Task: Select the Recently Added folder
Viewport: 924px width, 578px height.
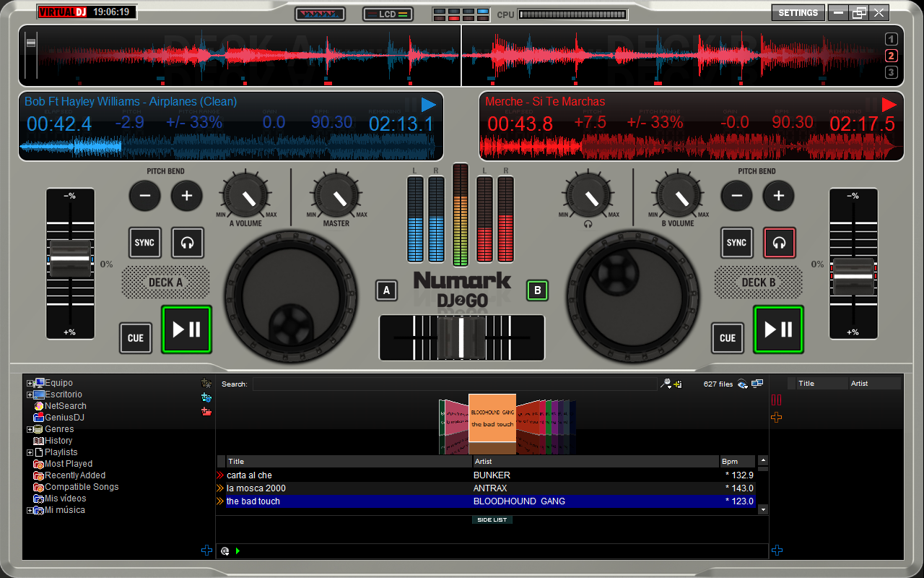Action: (x=69, y=475)
